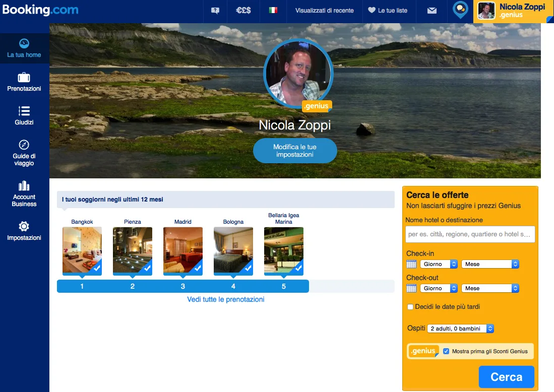Click the Giudizi list icon
Image resolution: width=554 pixels, height=392 pixels.
click(x=24, y=111)
